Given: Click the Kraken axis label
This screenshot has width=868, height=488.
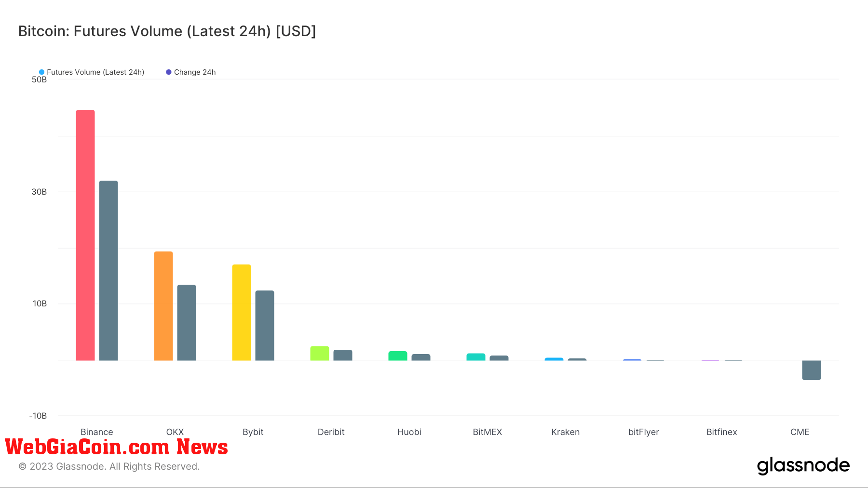Looking at the screenshot, I should click(x=566, y=432).
